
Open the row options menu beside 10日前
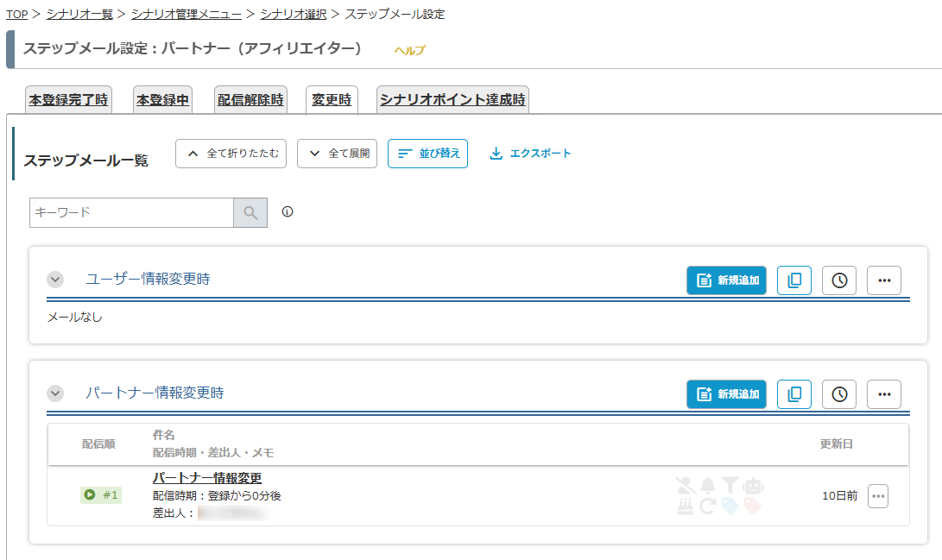point(878,496)
